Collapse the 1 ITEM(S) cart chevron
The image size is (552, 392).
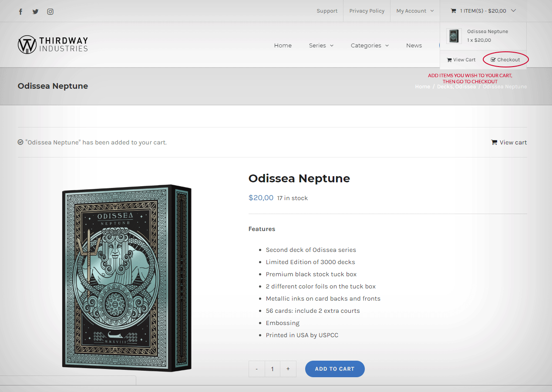(x=513, y=11)
